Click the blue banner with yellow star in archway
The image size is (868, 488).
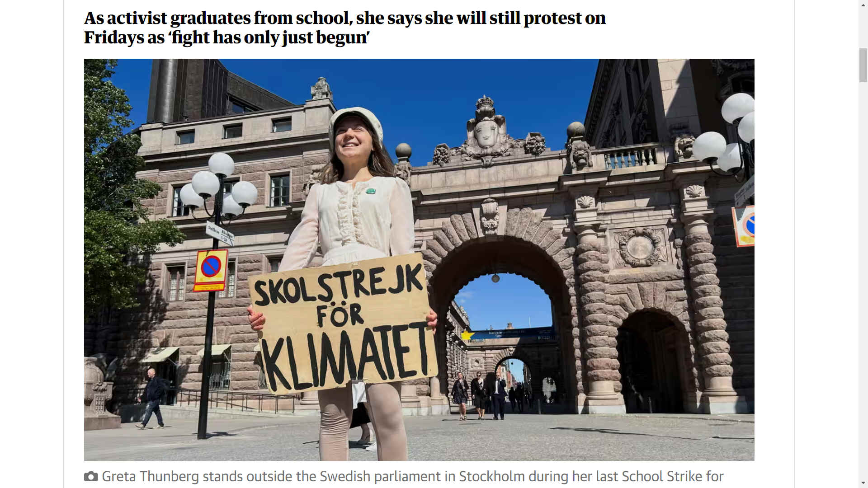[x=507, y=335]
